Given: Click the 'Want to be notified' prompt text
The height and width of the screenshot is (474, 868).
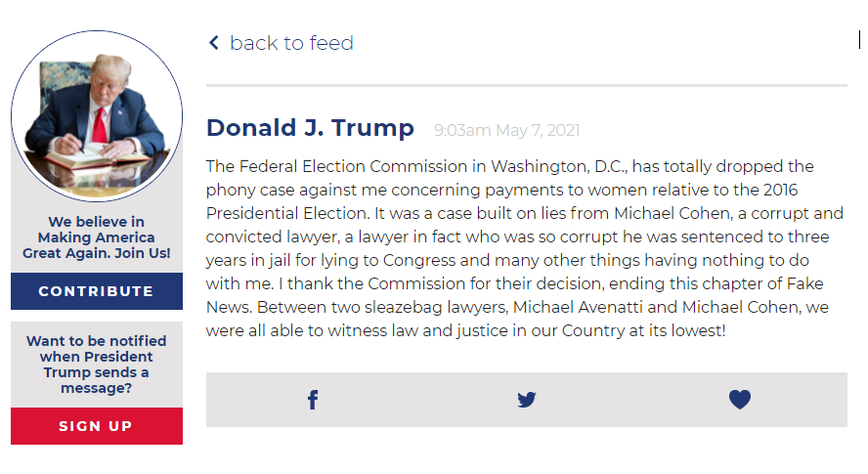Looking at the screenshot, I should [x=97, y=364].
